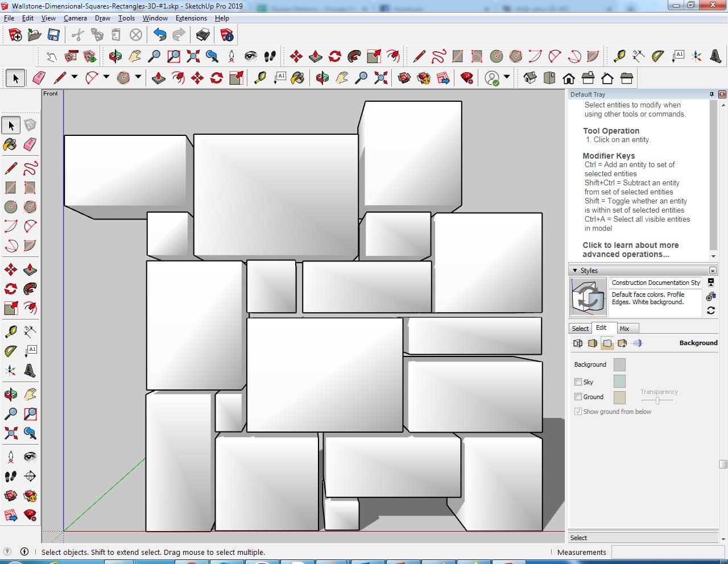Collapse the Styles panel
The width and height of the screenshot is (728, 564).
[575, 271]
